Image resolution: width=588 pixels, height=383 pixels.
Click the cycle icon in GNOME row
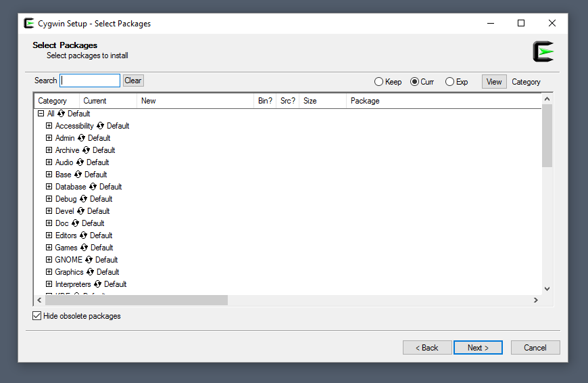(x=89, y=259)
